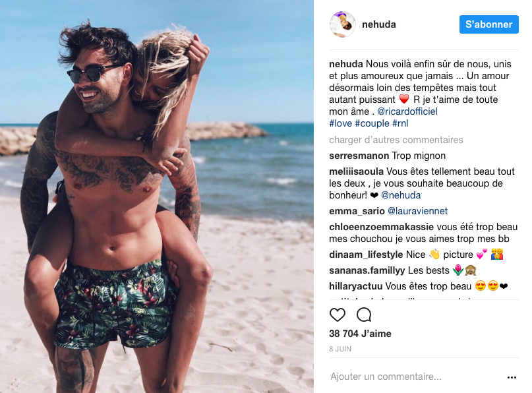
Task: Visit dinaam_lifestyle's commenter profile
Action: tap(366, 255)
